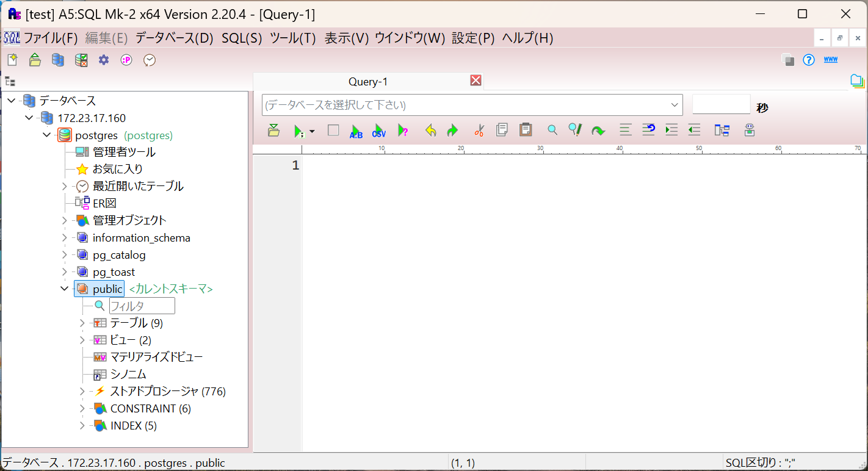Click the magnifier search icon in query toolbar
Screen dimensions: 868x471
pyautogui.click(x=552, y=130)
